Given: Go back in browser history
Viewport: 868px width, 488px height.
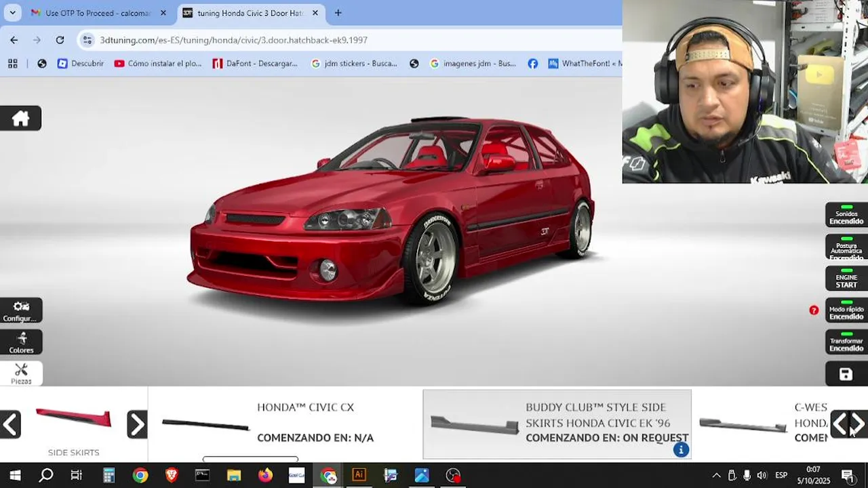Looking at the screenshot, I should tap(14, 40).
